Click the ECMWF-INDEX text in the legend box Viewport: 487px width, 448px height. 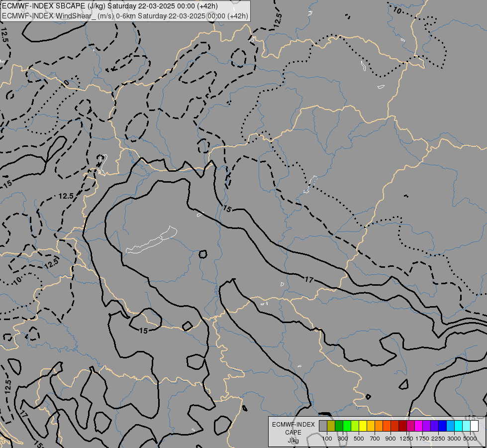coord(293,425)
